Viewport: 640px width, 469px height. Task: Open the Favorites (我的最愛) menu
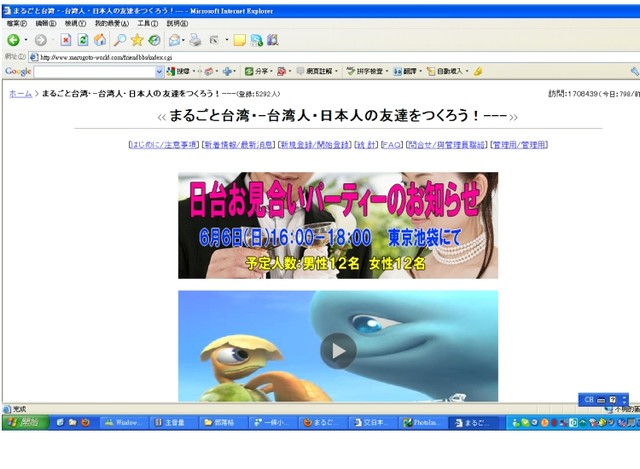(x=112, y=24)
